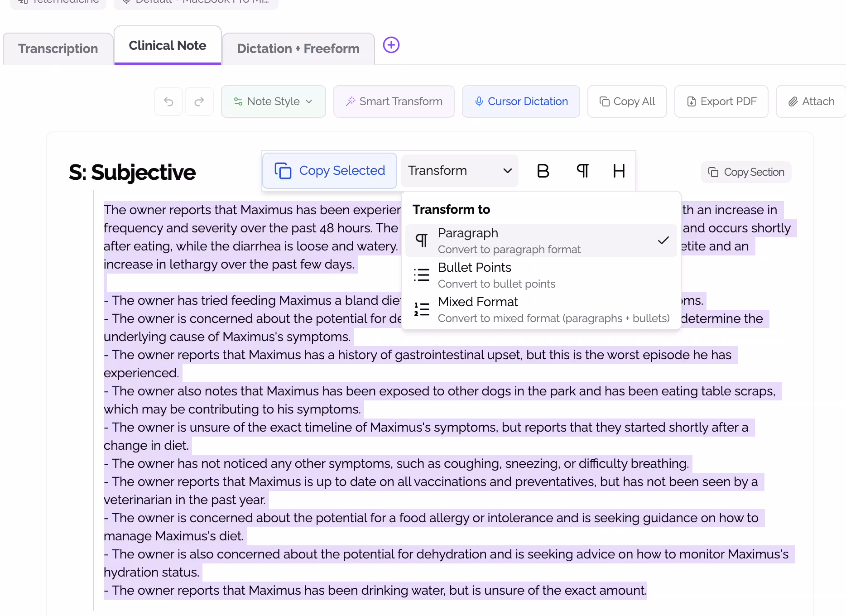Click Smart Transform magic wand button

pyautogui.click(x=394, y=101)
